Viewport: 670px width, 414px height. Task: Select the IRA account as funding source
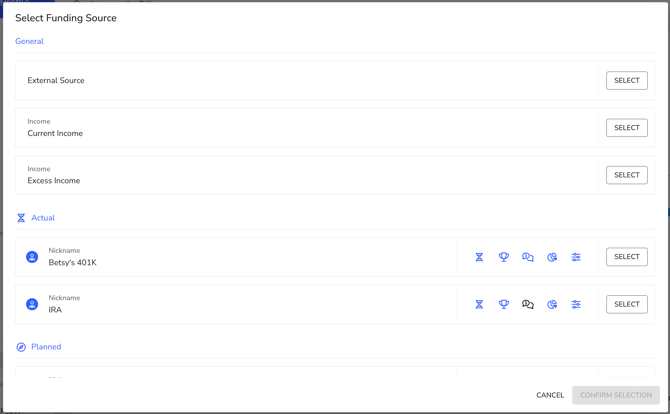[x=626, y=304]
